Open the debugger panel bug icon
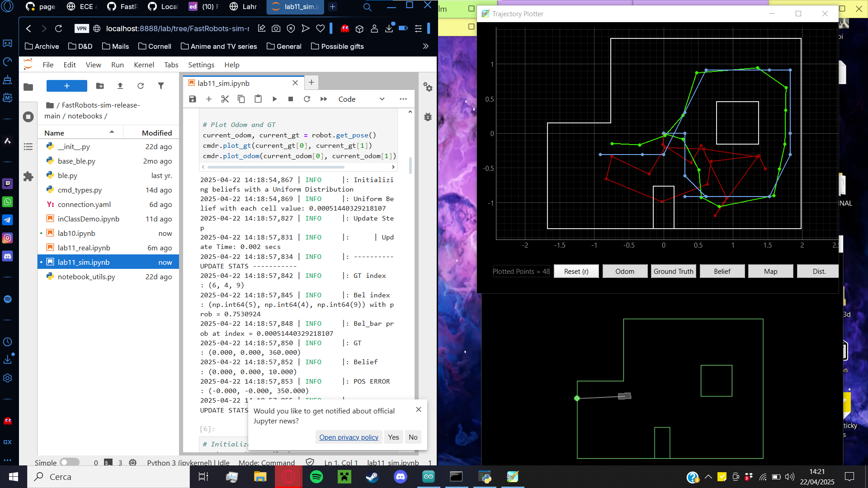The image size is (868, 488). (428, 117)
